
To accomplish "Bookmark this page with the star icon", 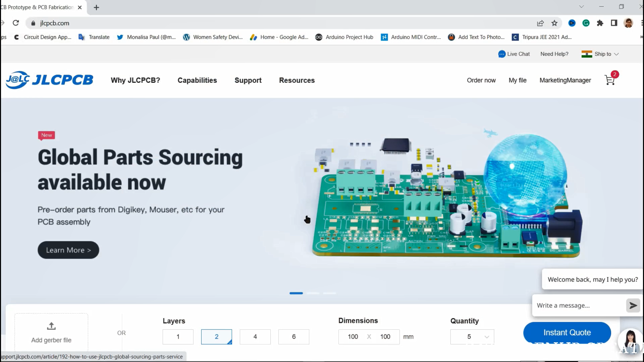I will click(x=554, y=23).
